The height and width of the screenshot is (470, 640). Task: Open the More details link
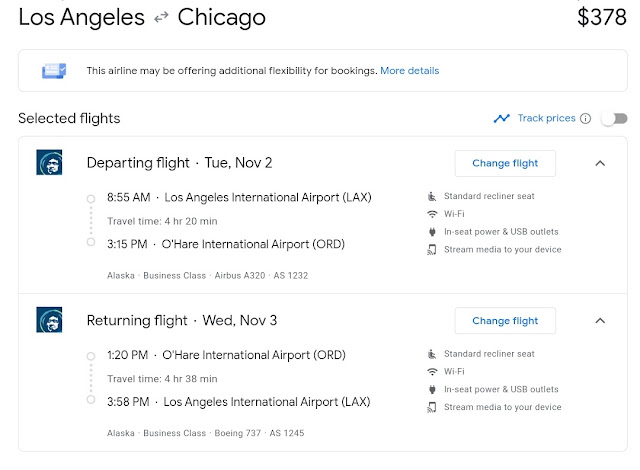(409, 71)
